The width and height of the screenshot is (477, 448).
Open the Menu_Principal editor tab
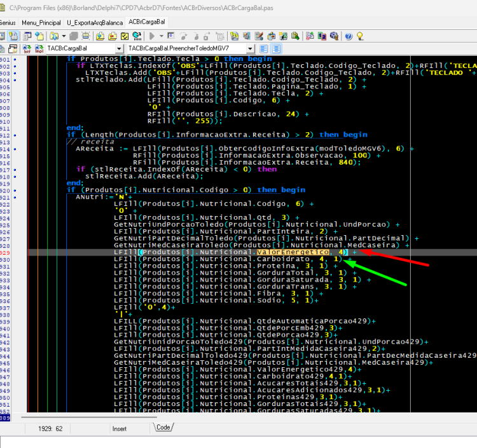tap(41, 23)
